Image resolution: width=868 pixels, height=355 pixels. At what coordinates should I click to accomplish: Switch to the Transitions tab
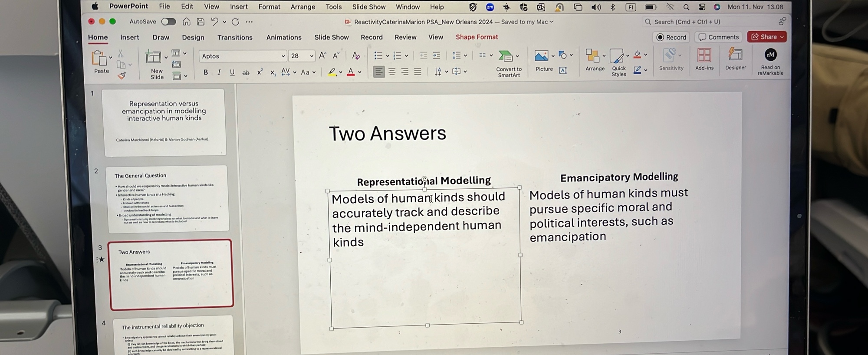click(x=235, y=37)
